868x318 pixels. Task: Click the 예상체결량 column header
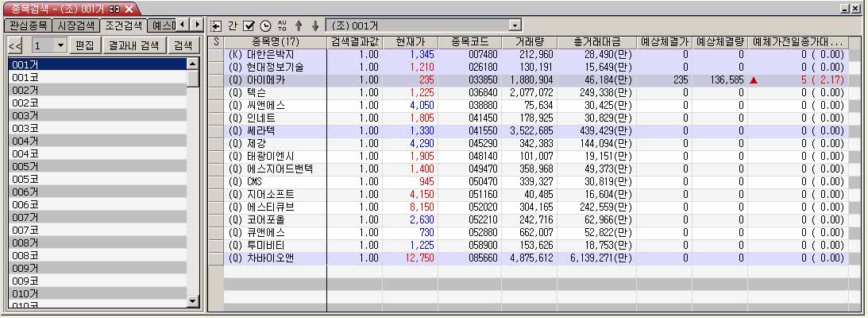(719, 42)
